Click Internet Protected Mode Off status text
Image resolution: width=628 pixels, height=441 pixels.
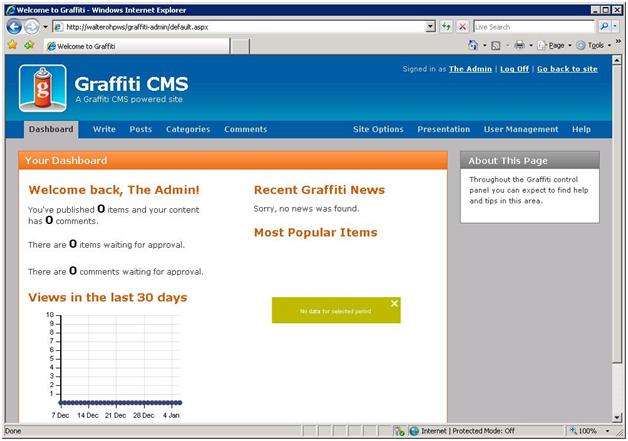(468, 431)
